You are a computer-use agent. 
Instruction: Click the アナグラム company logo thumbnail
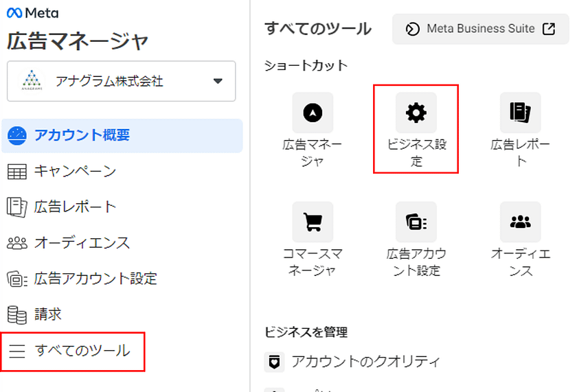pyautogui.click(x=32, y=81)
